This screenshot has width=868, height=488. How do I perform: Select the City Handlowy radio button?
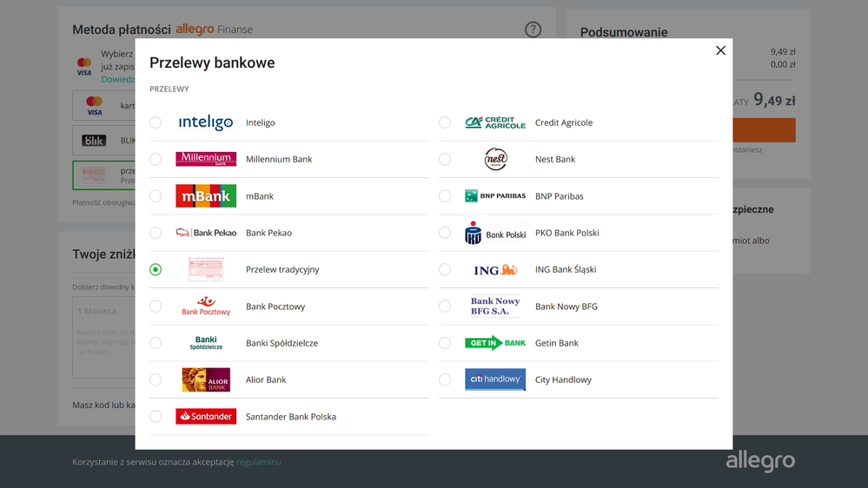(445, 379)
